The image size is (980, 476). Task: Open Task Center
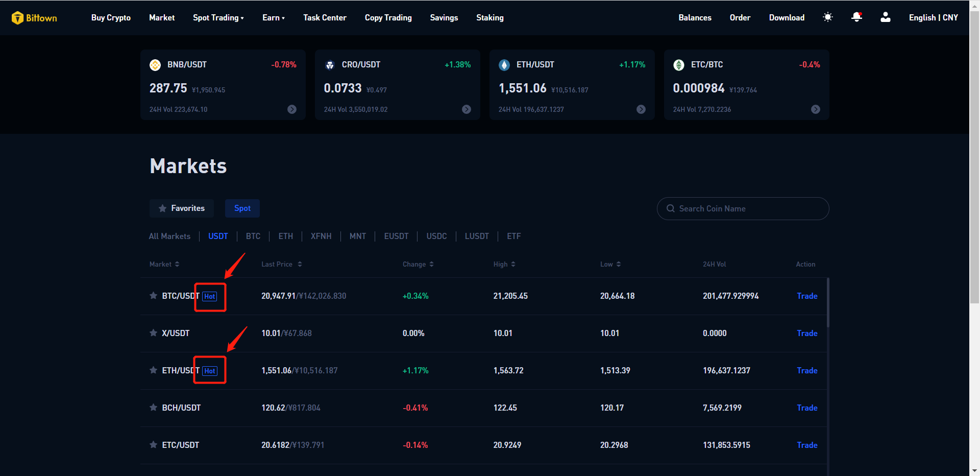point(325,18)
